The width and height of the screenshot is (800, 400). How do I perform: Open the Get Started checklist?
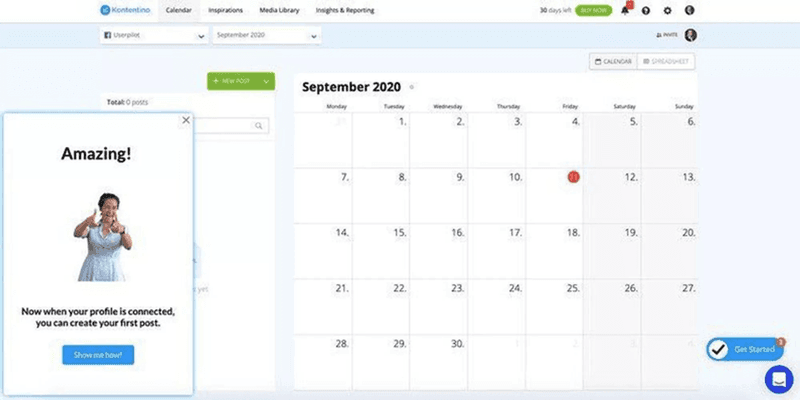pos(744,349)
